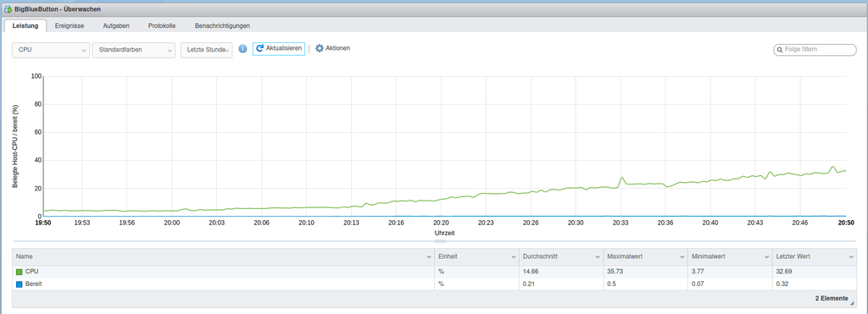
Task: Open the Letzte Stunde time range dropdown
Action: pyautogui.click(x=207, y=50)
